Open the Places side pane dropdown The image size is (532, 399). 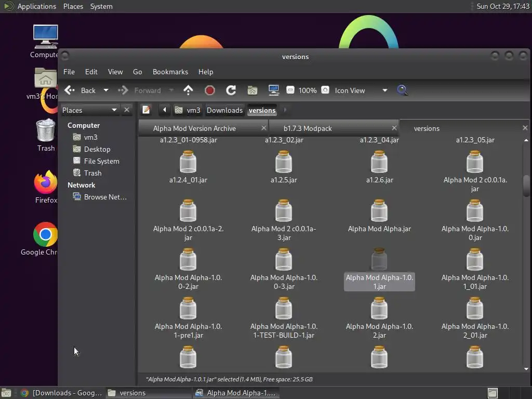(89, 110)
